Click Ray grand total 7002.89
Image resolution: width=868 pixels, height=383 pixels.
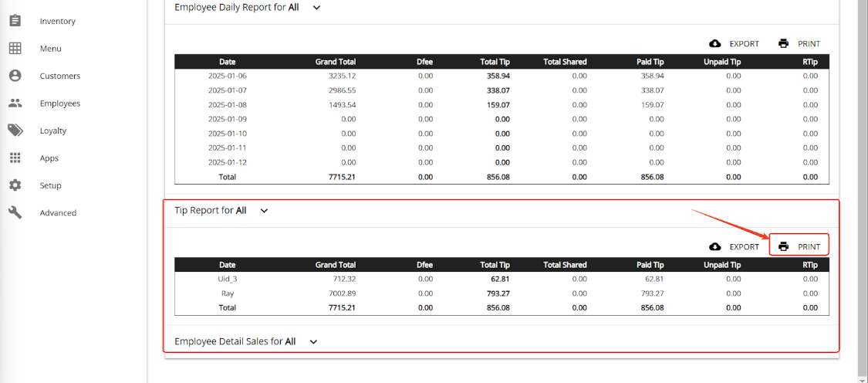pos(343,293)
